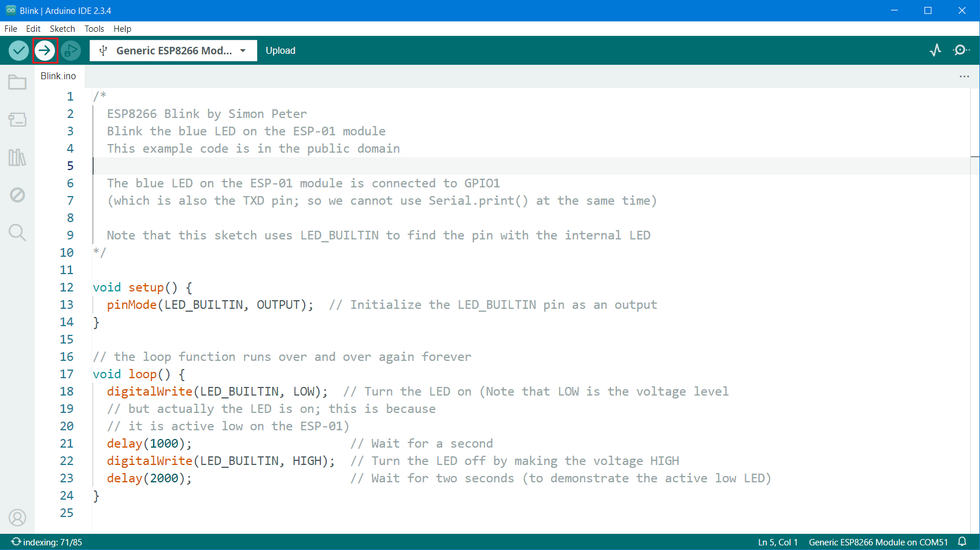Click 'Blink the blue LED on the ESP-01 module'
The height and width of the screenshot is (550, 980).
246,131
